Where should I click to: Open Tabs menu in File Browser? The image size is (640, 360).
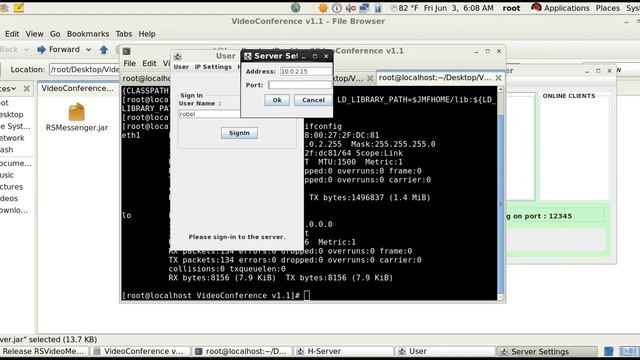124,34
